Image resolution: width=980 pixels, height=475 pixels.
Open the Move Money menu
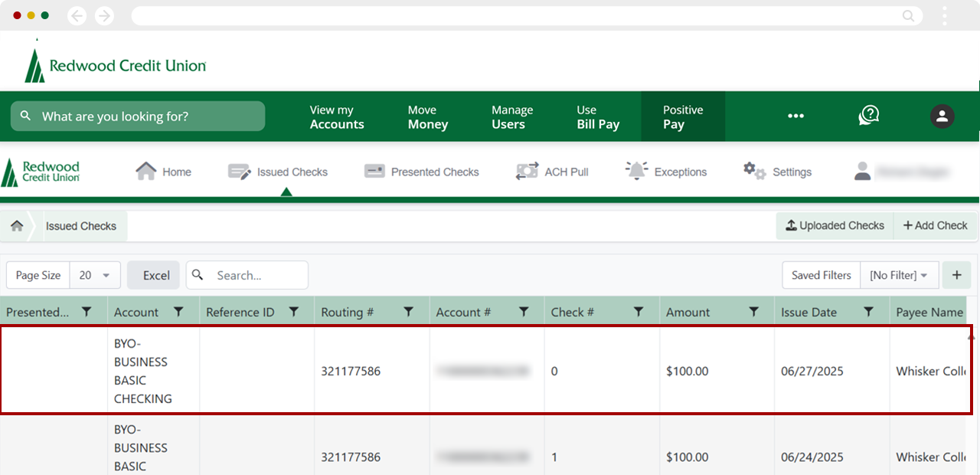point(427,117)
